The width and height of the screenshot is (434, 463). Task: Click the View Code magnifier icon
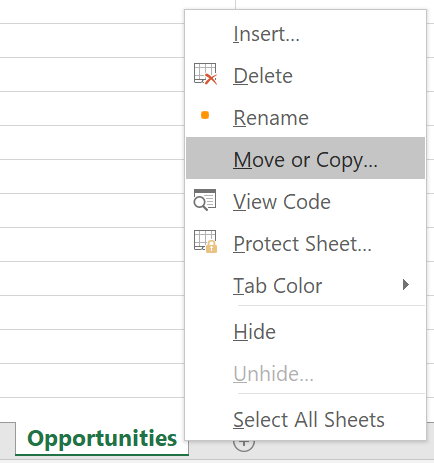point(205,200)
